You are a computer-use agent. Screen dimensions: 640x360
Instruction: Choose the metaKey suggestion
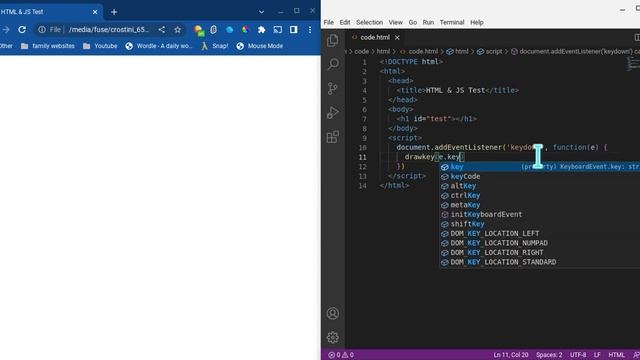tap(540, 205)
